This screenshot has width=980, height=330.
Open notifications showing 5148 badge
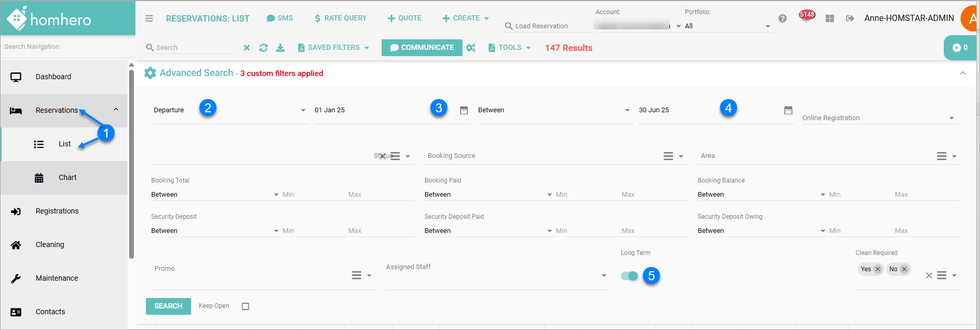coord(806,17)
